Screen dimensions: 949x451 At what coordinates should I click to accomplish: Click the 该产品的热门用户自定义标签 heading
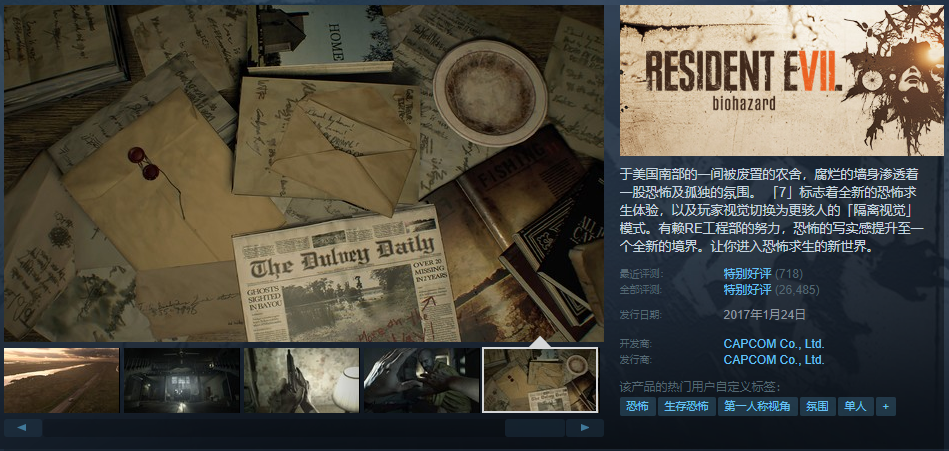pos(700,386)
